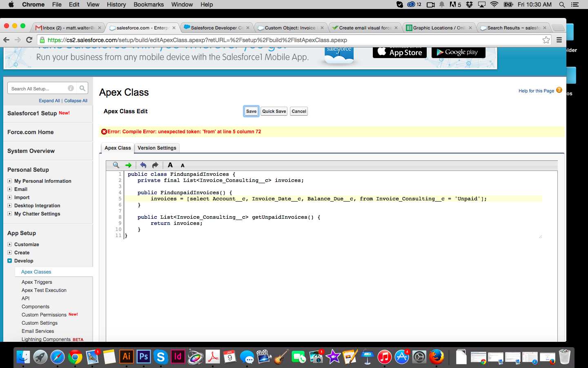Click the green go-to-line arrow icon
Viewport: 588px width, 368px height.
129,165
